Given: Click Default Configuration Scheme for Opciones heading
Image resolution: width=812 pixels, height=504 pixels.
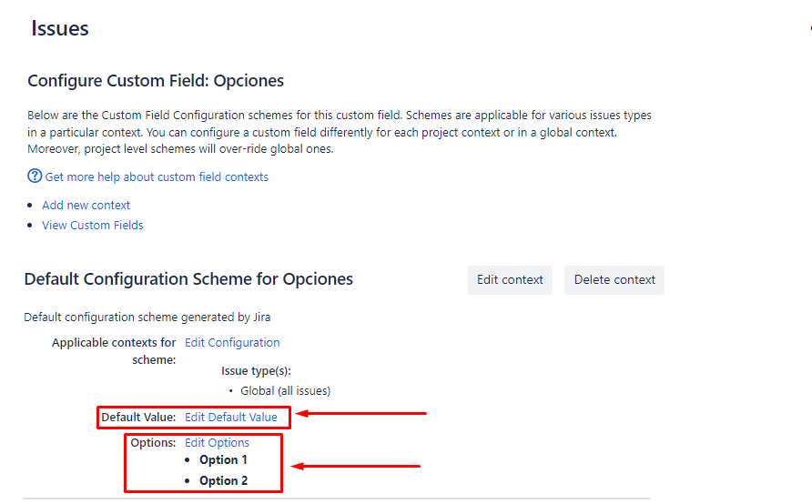Looking at the screenshot, I should 188,279.
